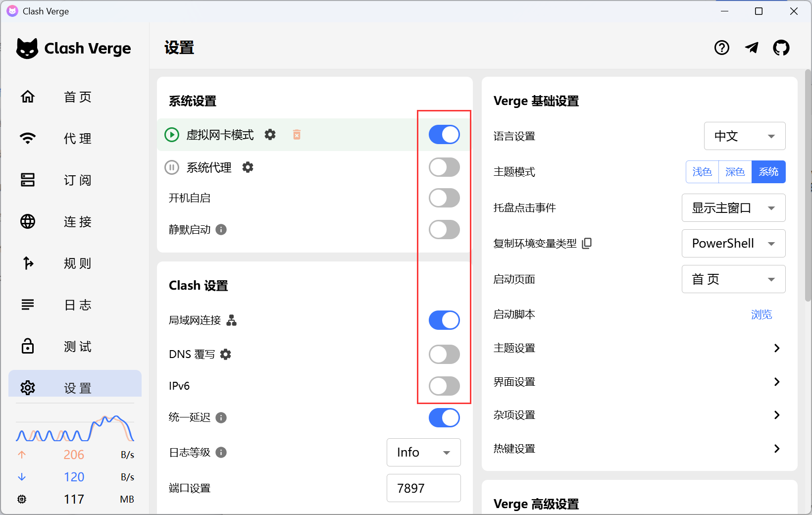This screenshot has width=812, height=515.
Task: Click the network icon beside 局域网连接
Action: coord(231,320)
